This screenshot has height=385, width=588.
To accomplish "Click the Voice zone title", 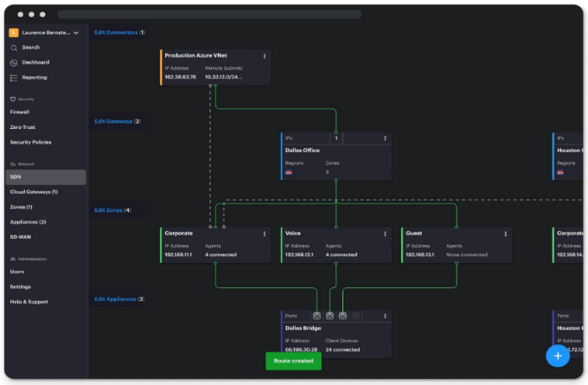I will [x=293, y=233].
